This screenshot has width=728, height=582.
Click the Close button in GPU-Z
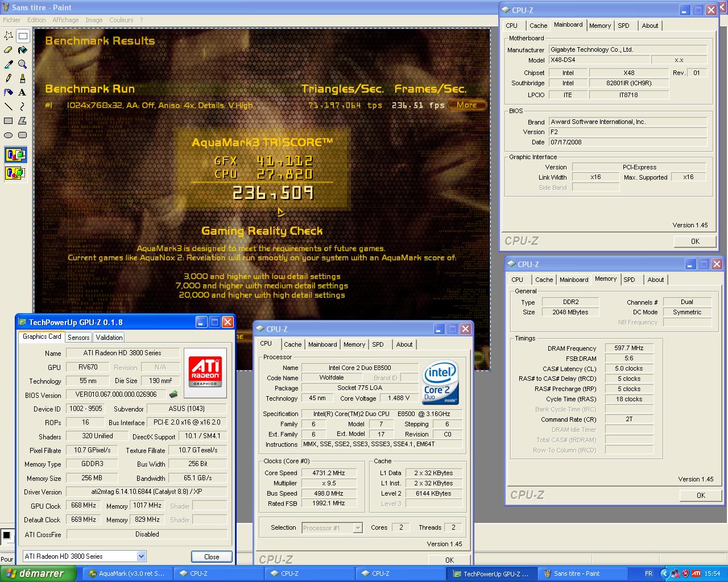coord(212,557)
